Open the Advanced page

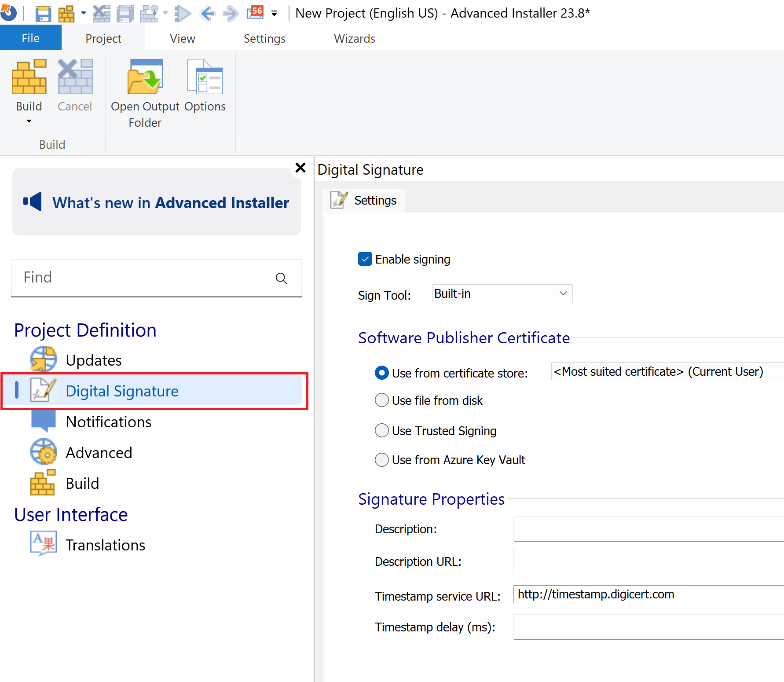[x=99, y=453]
